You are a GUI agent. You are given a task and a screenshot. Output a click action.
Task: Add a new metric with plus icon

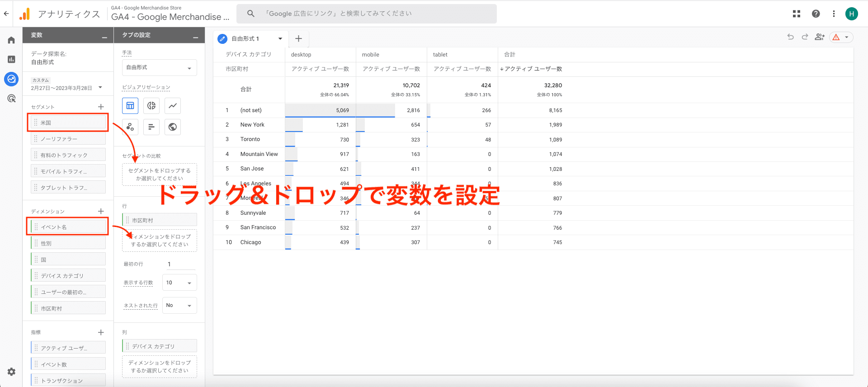tap(101, 332)
